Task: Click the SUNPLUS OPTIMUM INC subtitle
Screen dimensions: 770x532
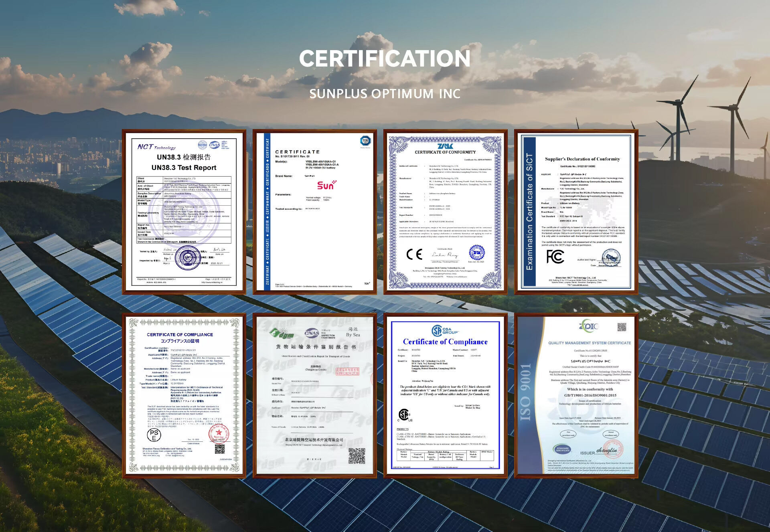Action: [385, 94]
